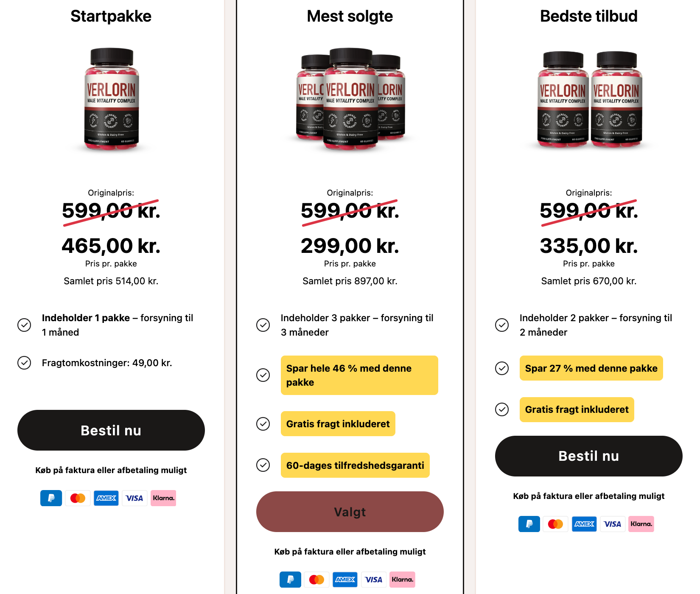
Task: Click checkmark beside 60-dages tilfredshedsgaranti
Action: (x=263, y=465)
